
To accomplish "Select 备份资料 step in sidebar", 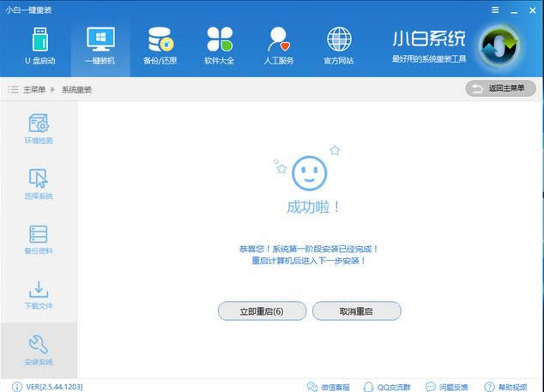I will (39, 239).
